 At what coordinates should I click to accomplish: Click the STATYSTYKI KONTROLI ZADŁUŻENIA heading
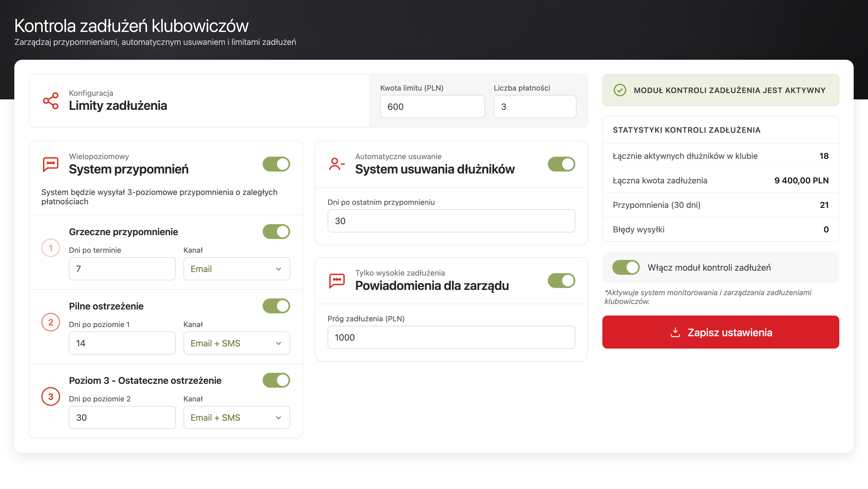[686, 130]
